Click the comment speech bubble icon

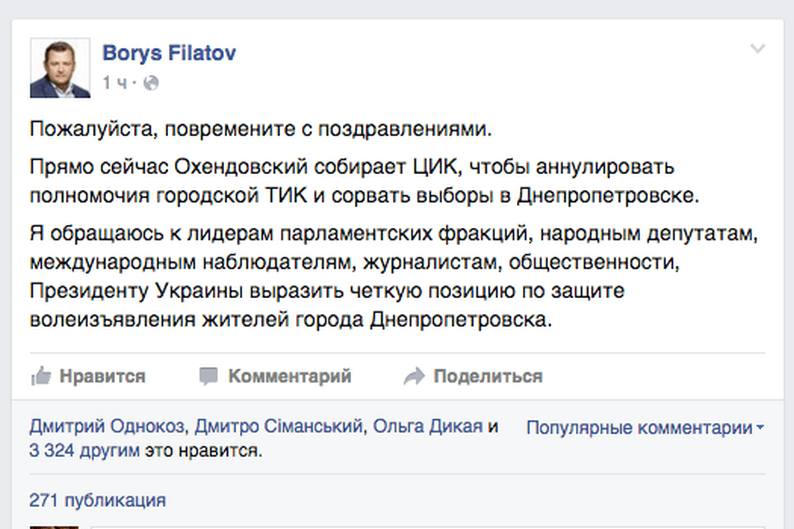[208, 376]
